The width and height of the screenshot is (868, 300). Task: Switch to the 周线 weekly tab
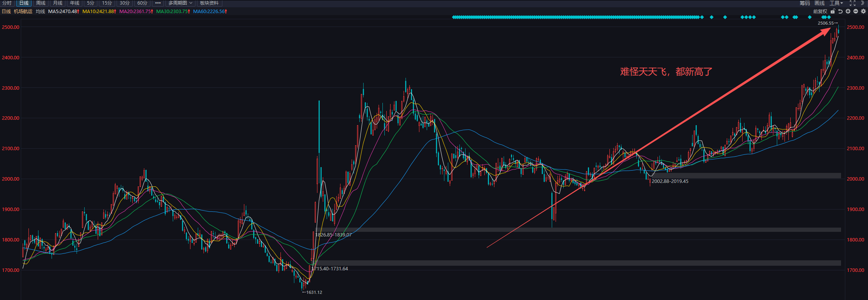pyautogui.click(x=41, y=3)
